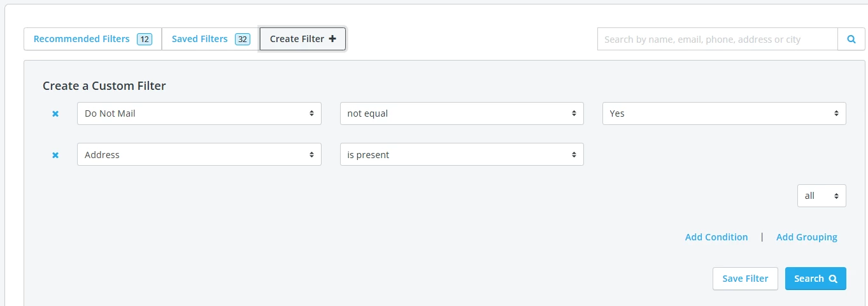The height and width of the screenshot is (306, 868).
Task: Open the all match-type dropdown
Action: tap(822, 196)
